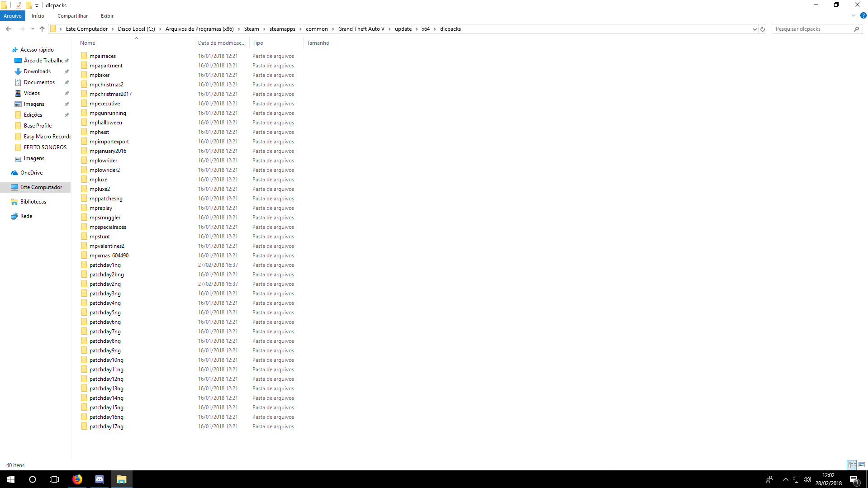
Task: Sort by Tipo column header
Action: [276, 43]
